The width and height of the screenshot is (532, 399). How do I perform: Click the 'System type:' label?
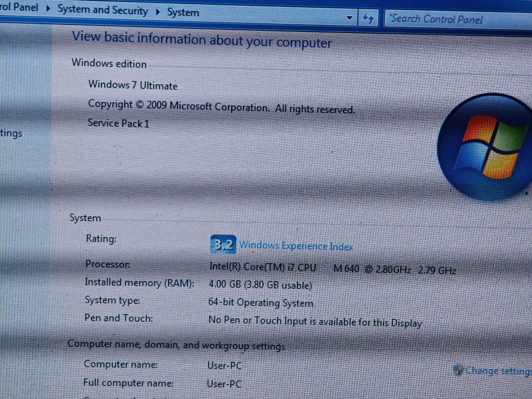[112, 300]
